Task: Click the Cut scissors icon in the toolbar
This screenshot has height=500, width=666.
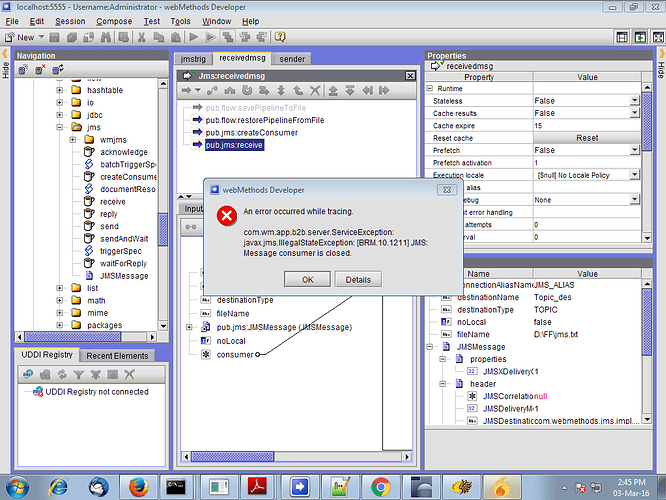Action: pos(141,37)
